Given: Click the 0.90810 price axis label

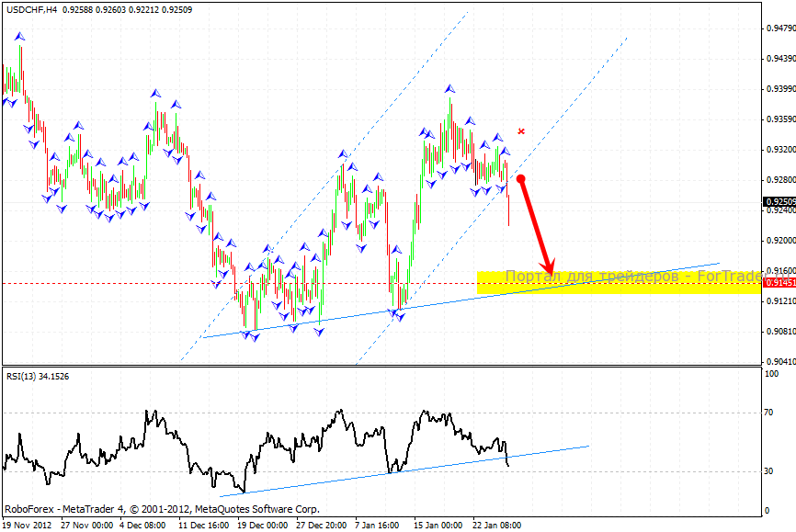Looking at the screenshot, I should click(780, 332).
